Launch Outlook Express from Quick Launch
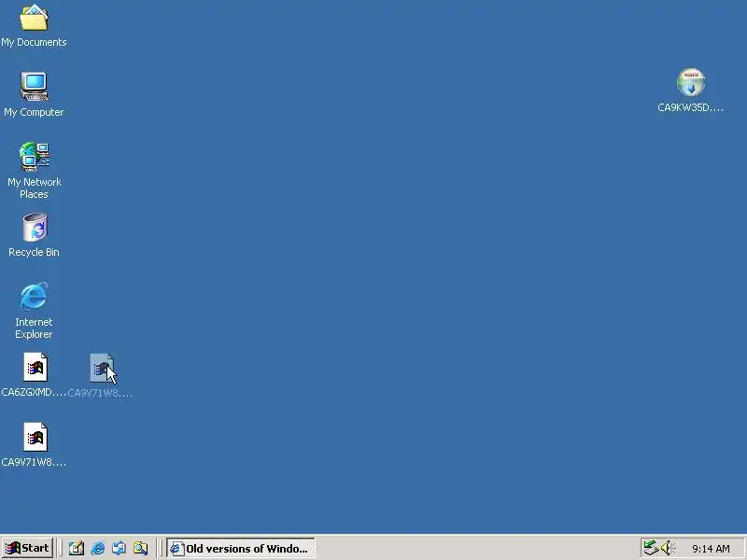Viewport: 747px width, 560px height. (120, 548)
